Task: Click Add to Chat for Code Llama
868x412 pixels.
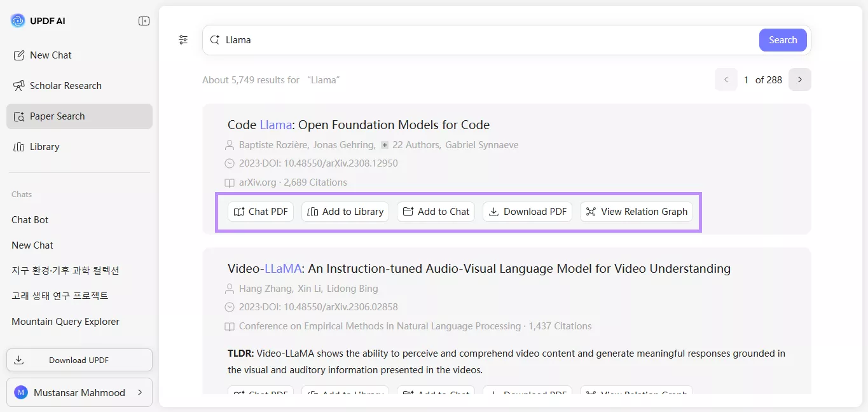Action: coord(436,212)
